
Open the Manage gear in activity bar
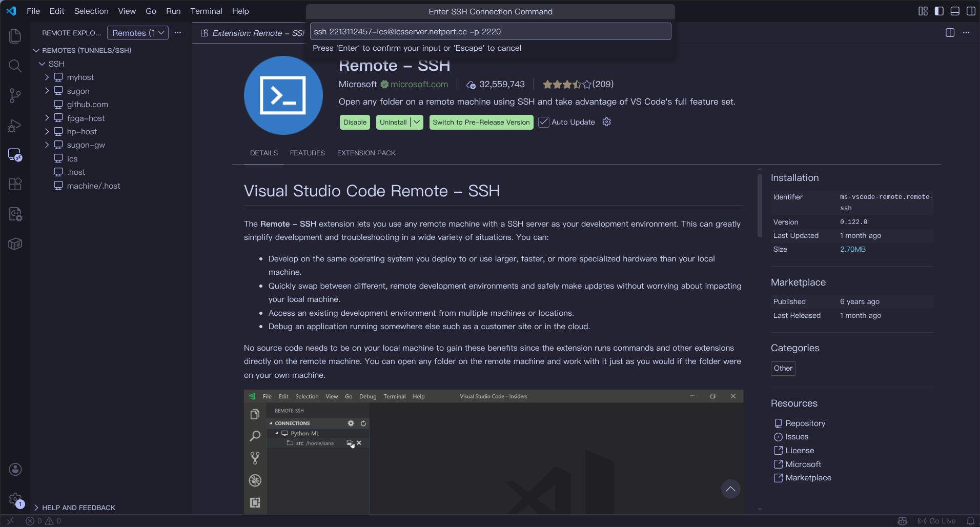coord(15,499)
